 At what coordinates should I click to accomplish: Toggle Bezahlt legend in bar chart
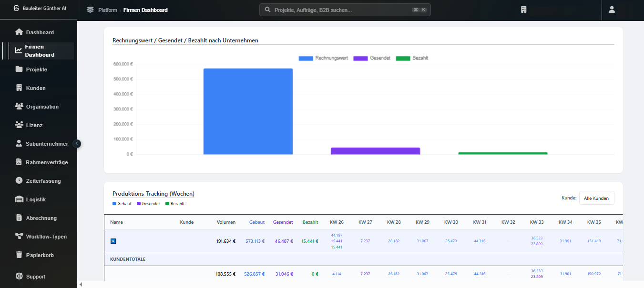tap(412, 58)
